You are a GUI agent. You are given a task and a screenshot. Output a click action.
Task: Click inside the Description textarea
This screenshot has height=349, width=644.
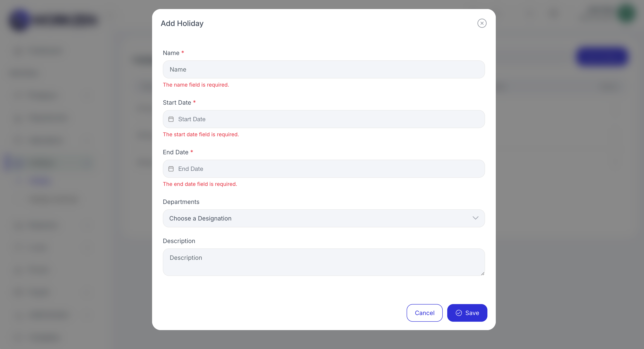(x=324, y=262)
